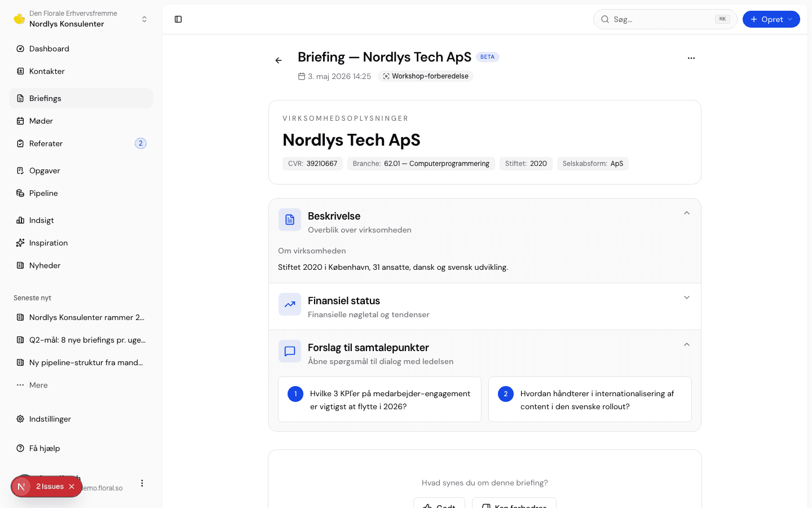Click the Inspiration sparkle icon
812x508 pixels.
pyautogui.click(x=20, y=243)
